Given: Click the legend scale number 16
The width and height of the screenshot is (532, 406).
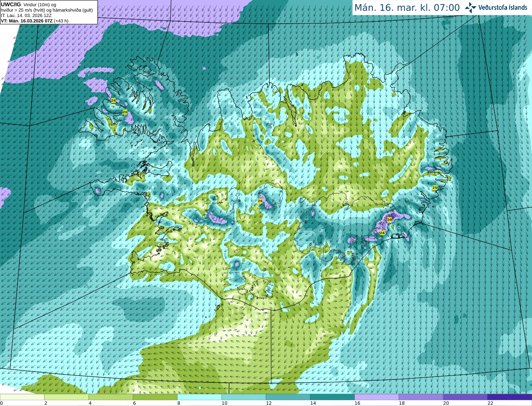Looking at the screenshot, I should 357,403.
